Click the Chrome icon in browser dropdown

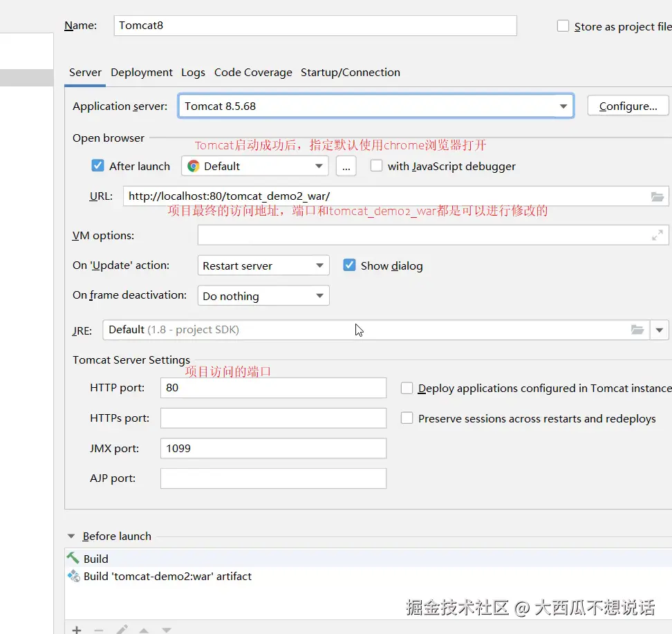tap(194, 167)
